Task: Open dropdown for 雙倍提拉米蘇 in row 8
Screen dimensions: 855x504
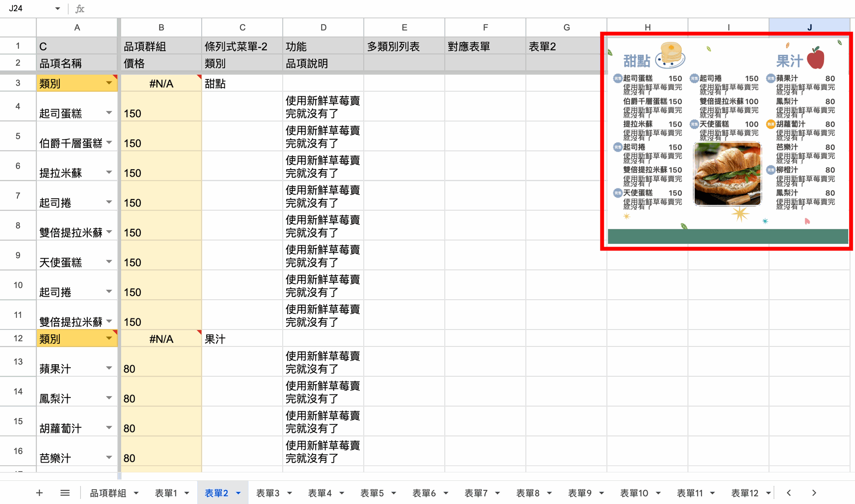Action: (109, 232)
